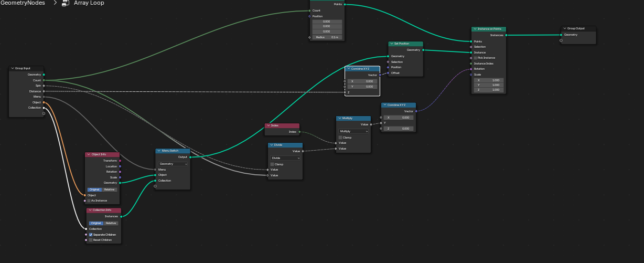The image size is (644, 263).
Task: Click the Instances output socket on Collection Info
Action: (x=121, y=216)
